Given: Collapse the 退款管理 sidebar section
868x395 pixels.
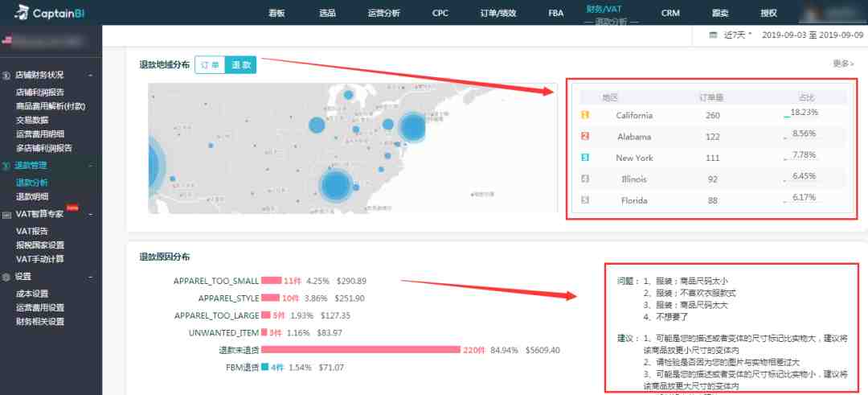Looking at the screenshot, I should click(90, 165).
